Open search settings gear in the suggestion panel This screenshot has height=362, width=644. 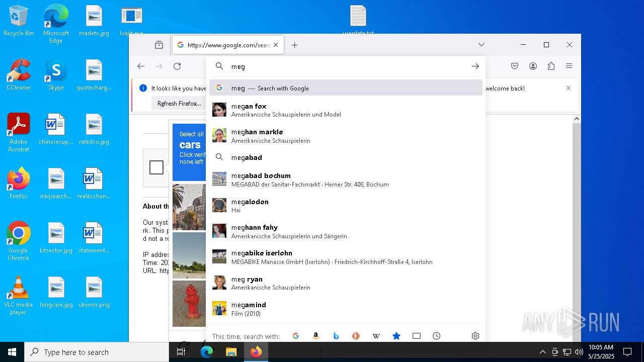[475, 336]
